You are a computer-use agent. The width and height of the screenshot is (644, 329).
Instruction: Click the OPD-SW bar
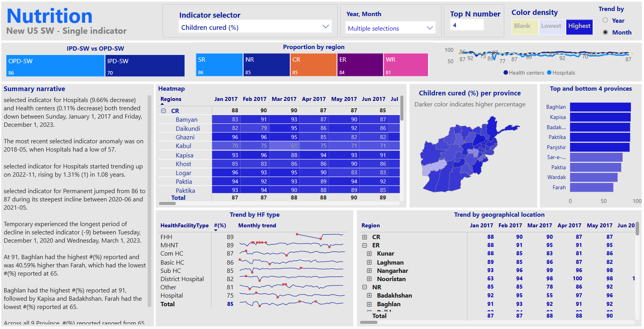[x=55, y=66]
